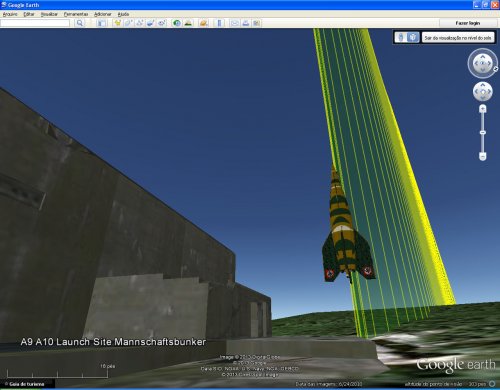Click the image date text in status bar
Screen dimensions: 500x390
(x=328, y=384)
